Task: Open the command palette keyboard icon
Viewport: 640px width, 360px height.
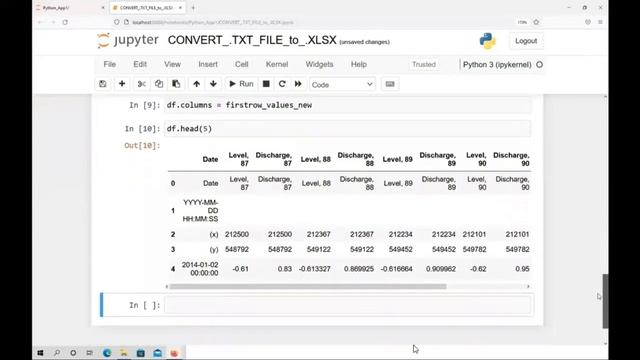Action: tap(390, 84)
